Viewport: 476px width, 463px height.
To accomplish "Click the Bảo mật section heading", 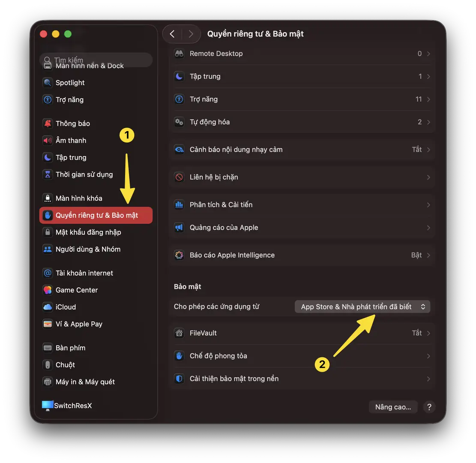I will (x=187, y=286).
